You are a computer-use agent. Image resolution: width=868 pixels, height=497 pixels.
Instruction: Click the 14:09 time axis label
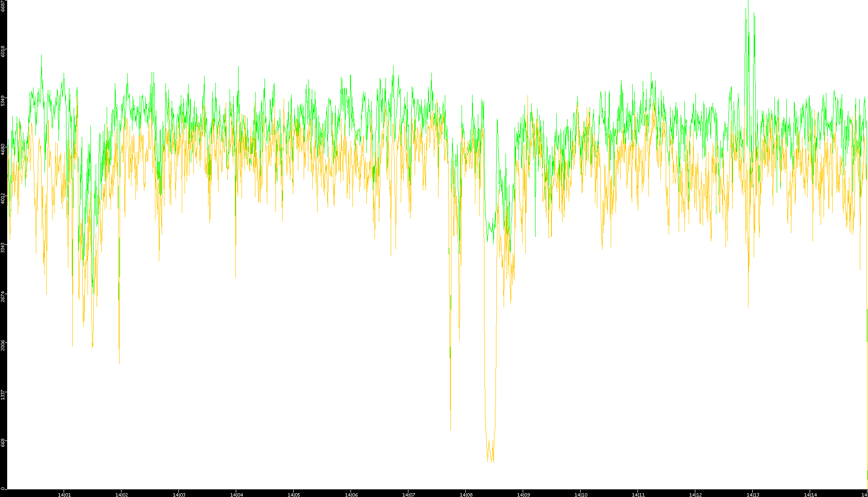[x=523, y=494]
